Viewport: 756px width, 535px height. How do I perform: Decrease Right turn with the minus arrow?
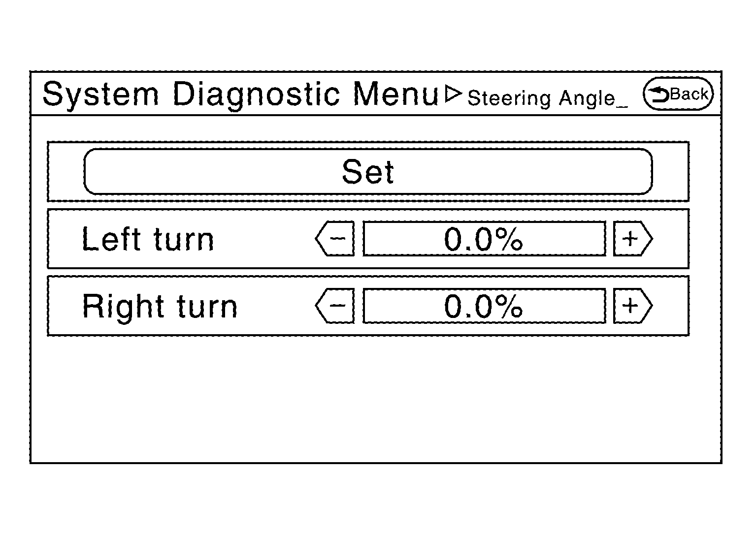(335, 306)
